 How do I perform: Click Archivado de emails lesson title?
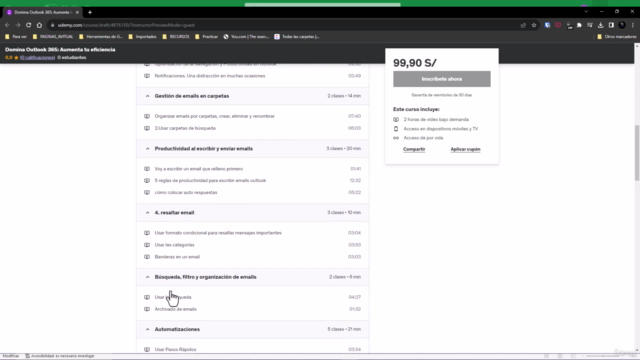176,309
